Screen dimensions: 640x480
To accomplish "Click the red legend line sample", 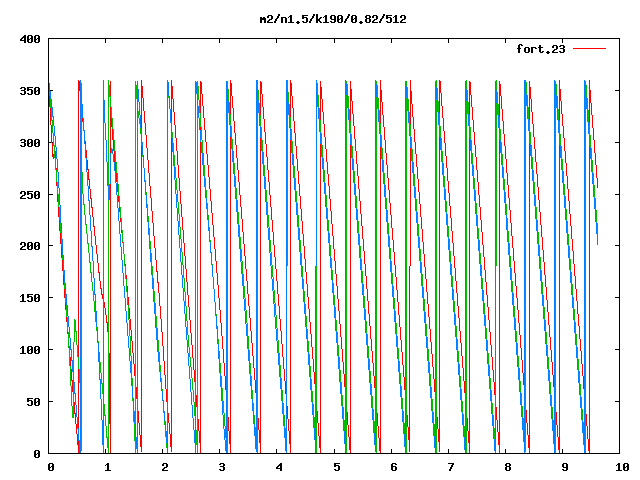I will pyautogui.click(x=589, y=49).
